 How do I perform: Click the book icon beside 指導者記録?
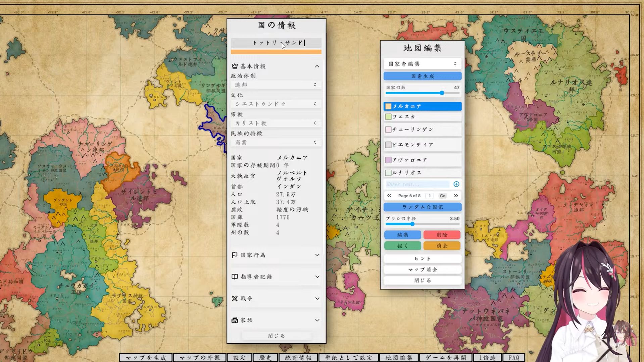(x=235, y=277)
